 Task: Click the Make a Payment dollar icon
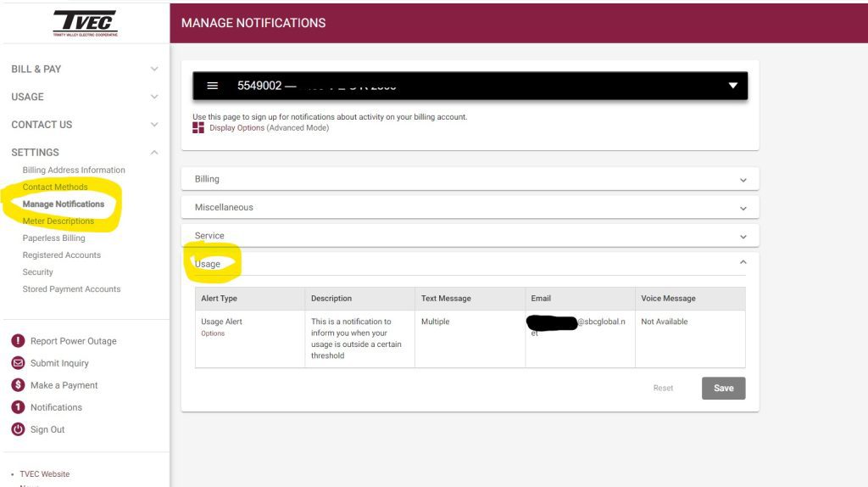pos(18,385)
